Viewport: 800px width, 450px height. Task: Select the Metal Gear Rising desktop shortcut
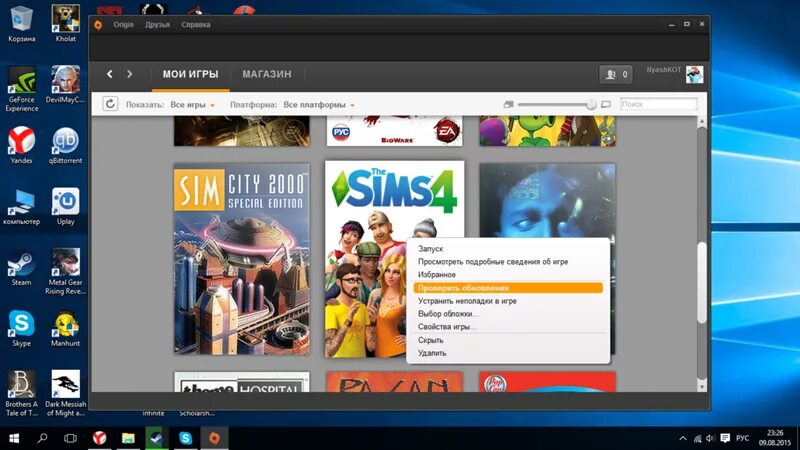point(65,271)
